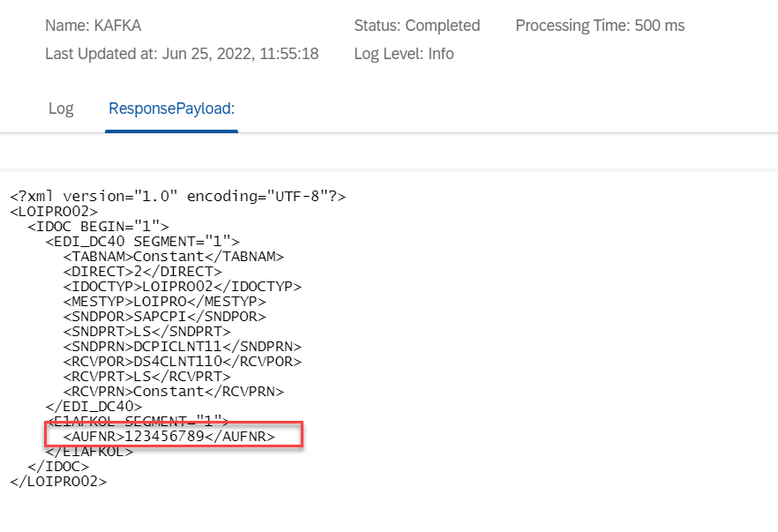Select the ResponsePayload tab

click(171, 109)
